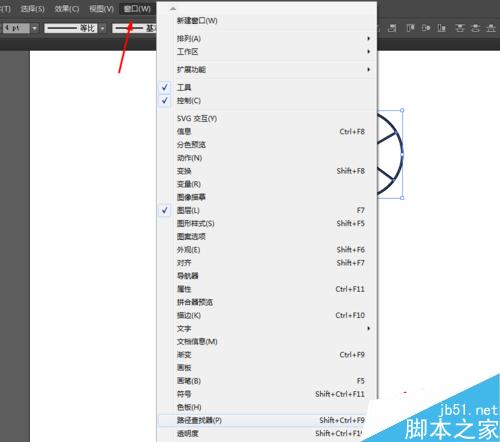
Task: Open the 变量(R) panel
Action: pyautogui.click(x=267, y=184)
